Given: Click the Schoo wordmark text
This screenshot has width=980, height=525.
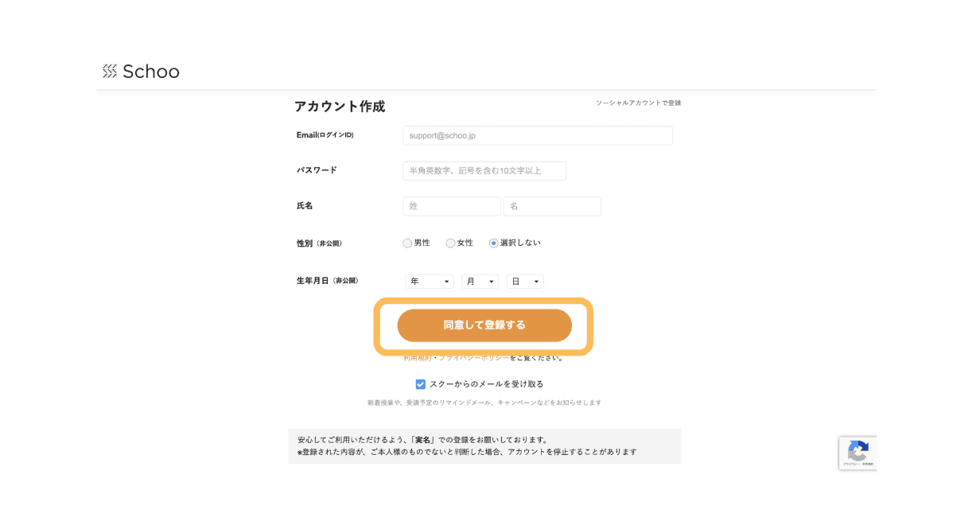Looking at the screenshot, I should pos(151,72).
